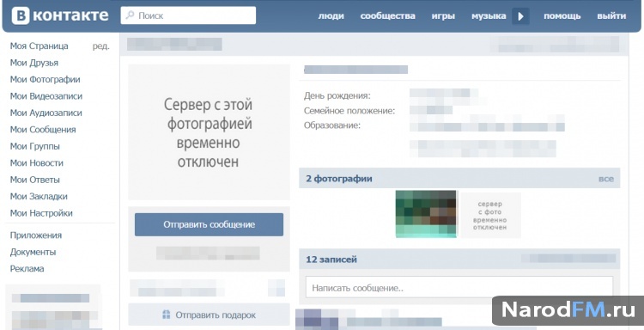Go to Мои Новости

[x=37, y=162]
